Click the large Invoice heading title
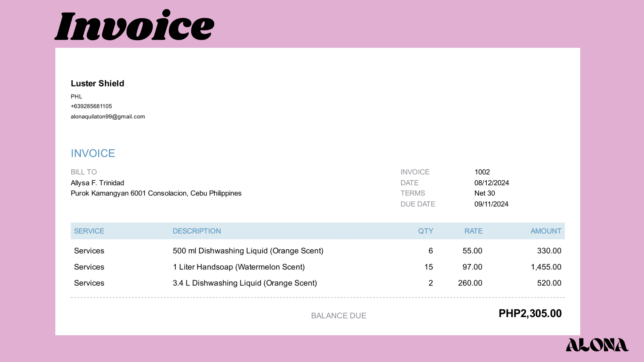 tap(134, 26)
